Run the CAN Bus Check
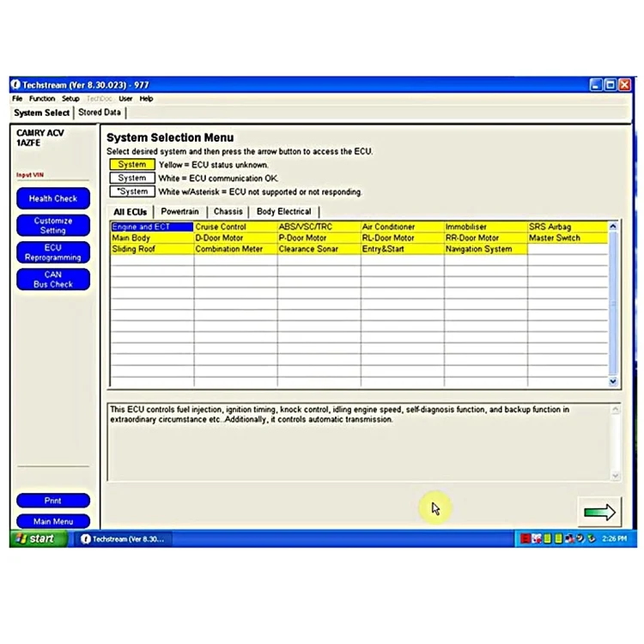The width and height of the screenshot is (644, 644). 53,279
